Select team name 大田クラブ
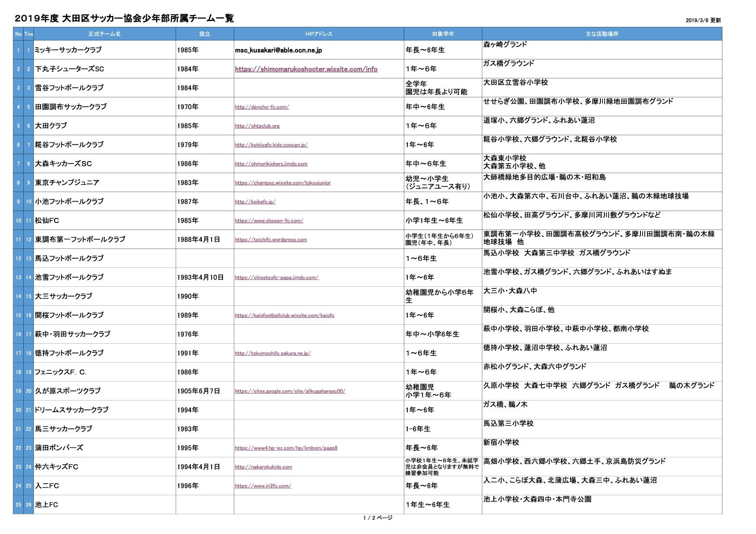Screen dimensions: 756x534 (x=51, y=126)
